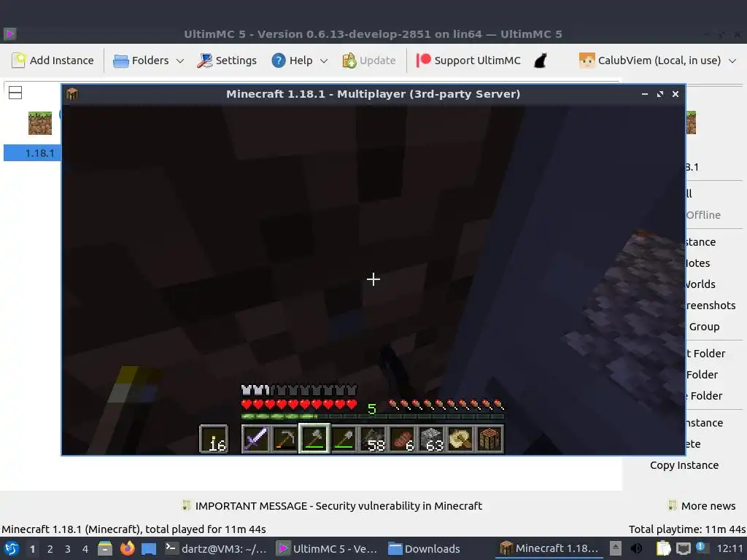Click Support UltimMC Patreon button
The height and width of the screenshot is (560, 747).
[x=468, y=61]
